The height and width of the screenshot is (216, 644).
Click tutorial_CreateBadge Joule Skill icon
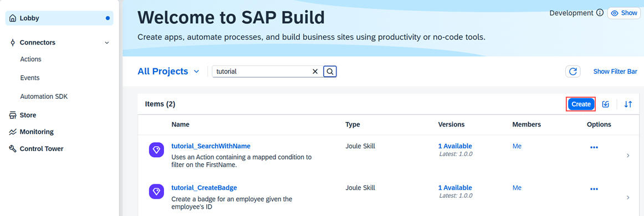click(156, 192)
